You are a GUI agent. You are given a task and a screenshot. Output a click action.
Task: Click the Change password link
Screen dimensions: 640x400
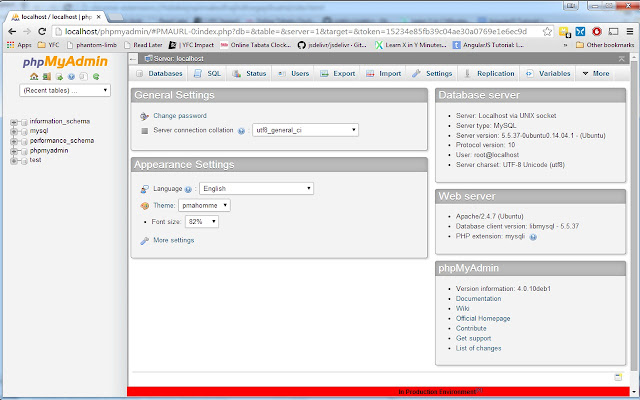[180, 116]
